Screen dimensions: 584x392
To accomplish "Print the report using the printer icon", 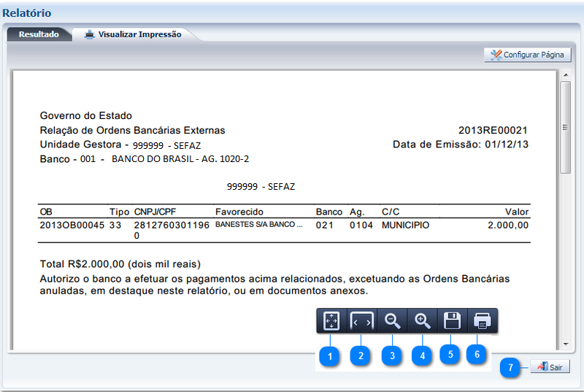I will [482, 320].
